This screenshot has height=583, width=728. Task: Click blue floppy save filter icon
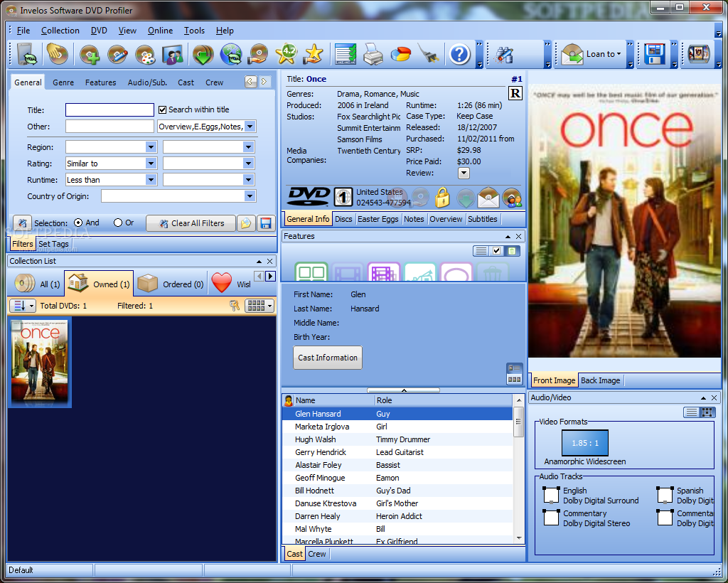click(266, 223)
